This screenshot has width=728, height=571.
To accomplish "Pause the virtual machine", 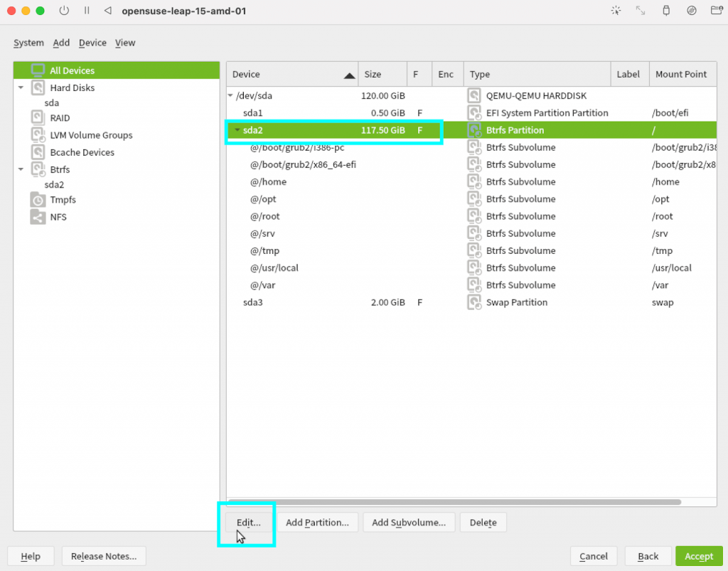I will (x=87, y=10).
